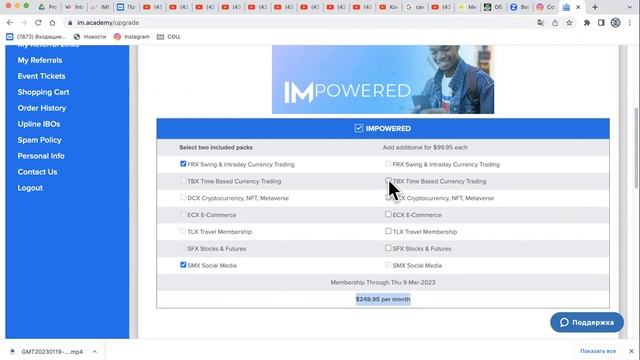Go back to previous page
The height and width of the screenshot is (360, 640).
point(10,23)
